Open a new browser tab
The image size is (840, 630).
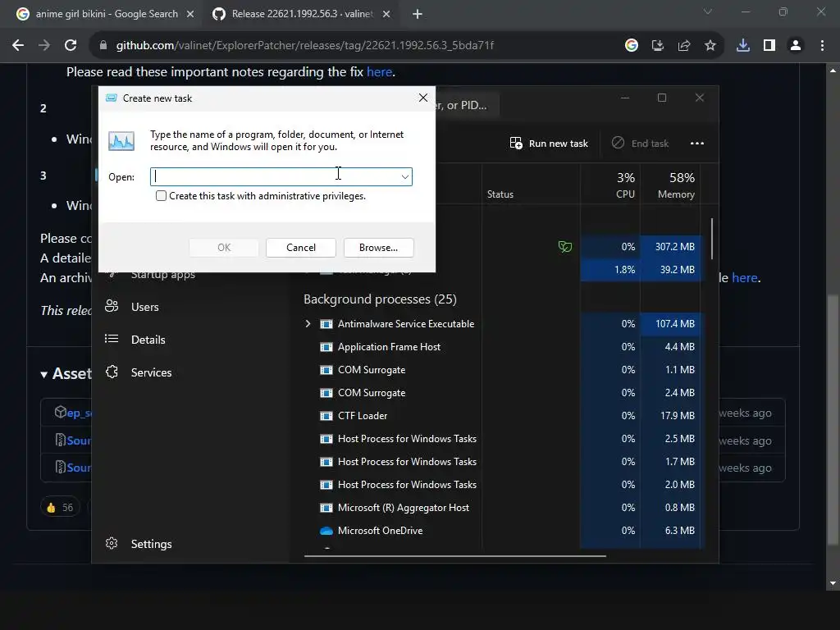click(x=418, y=14)
